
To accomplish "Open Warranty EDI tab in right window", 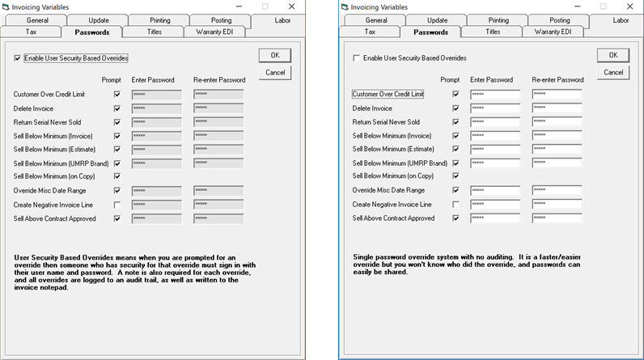I will coord(553,32).
